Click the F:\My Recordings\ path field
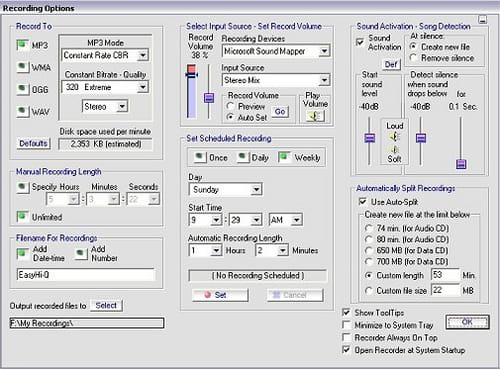 tap(87, 323)
